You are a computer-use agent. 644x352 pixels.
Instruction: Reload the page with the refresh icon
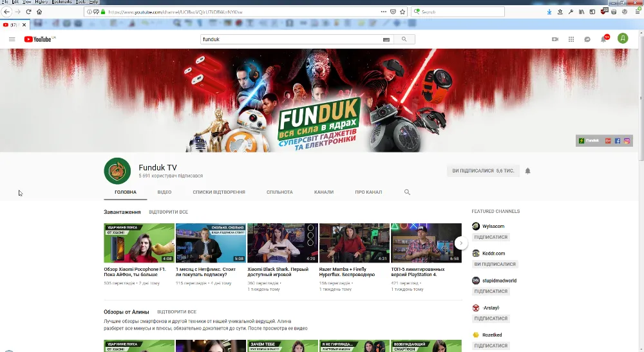28,12
